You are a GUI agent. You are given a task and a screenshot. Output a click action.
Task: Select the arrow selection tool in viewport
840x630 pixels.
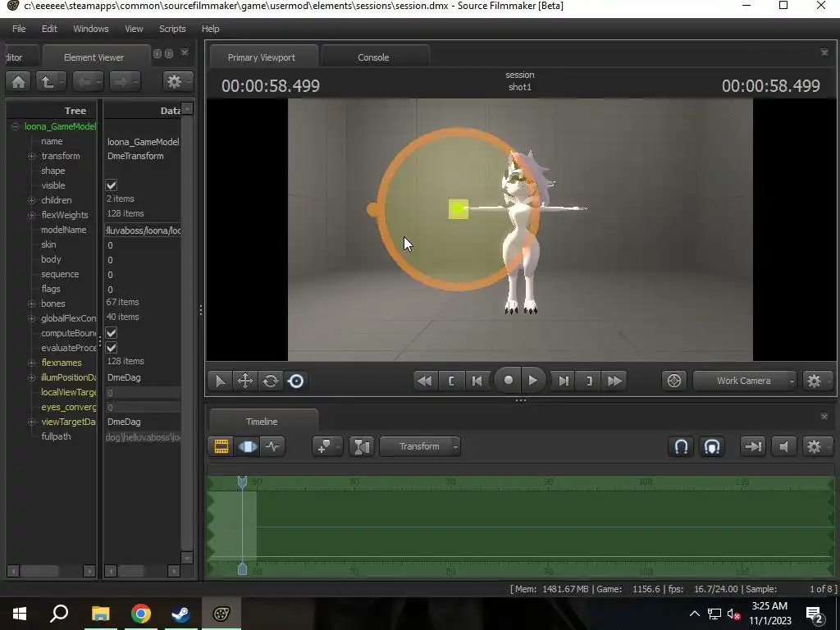[x=220, y=381]
